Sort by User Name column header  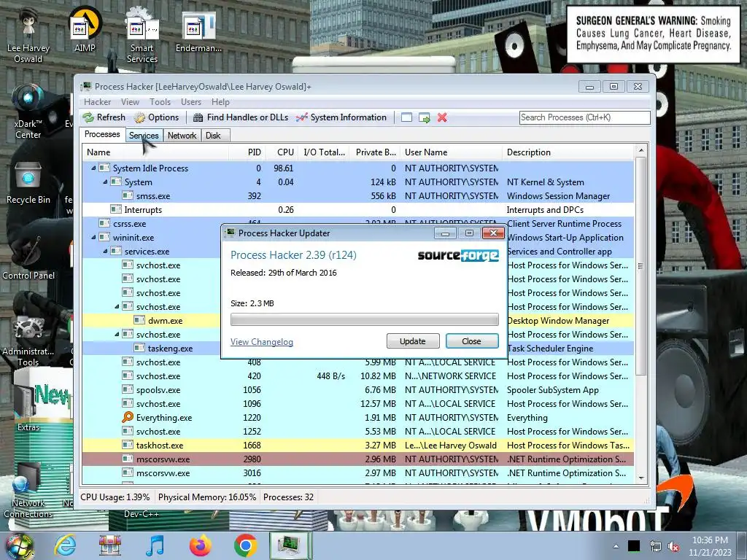point(451,152)
